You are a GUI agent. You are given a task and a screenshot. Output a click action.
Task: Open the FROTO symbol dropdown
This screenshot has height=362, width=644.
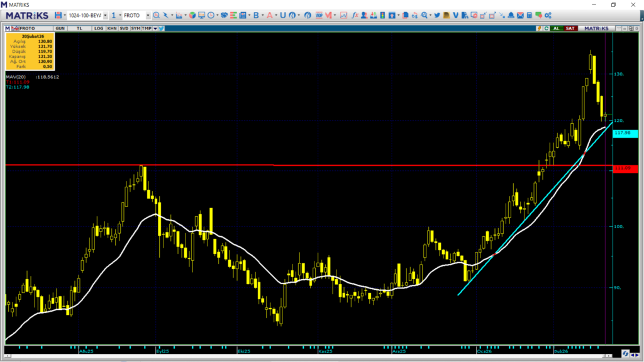click(x=147, y=15)
